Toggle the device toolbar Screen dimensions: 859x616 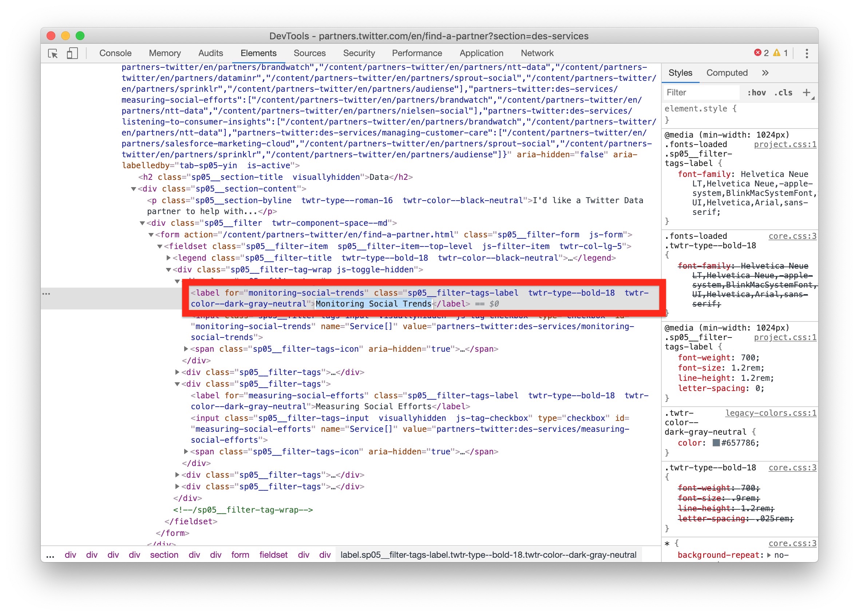[x=72, y=54]
